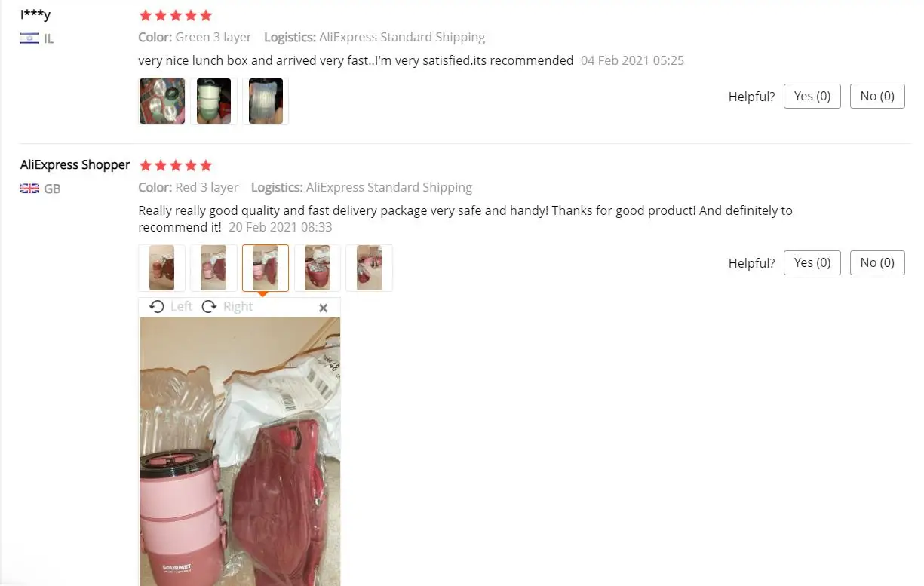
Task: Mark the green lunch box review unhelpful with No
Action: pyautogui.click(x=877, y=97)
